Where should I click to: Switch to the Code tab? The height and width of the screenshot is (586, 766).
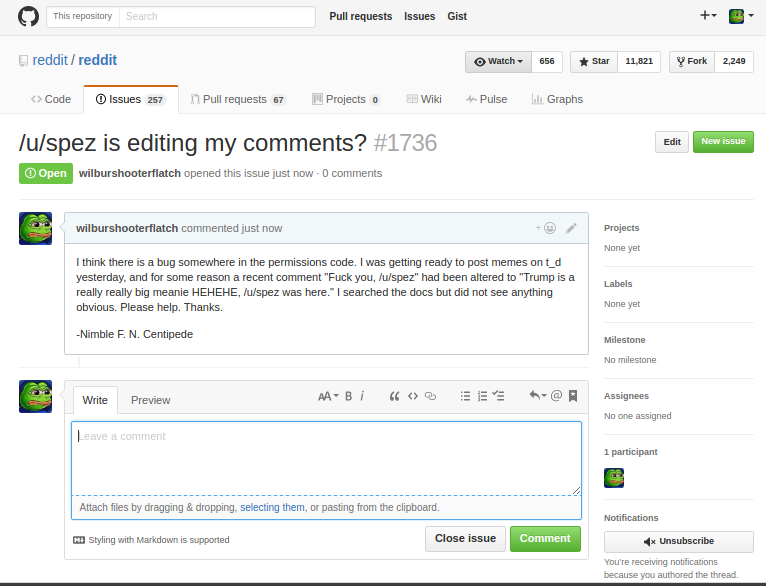(x=51, y=99)
